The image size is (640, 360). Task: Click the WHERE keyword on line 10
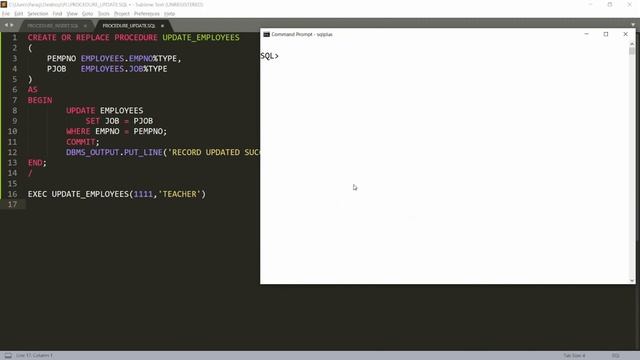pyautogui.click(x=78, y=131)
